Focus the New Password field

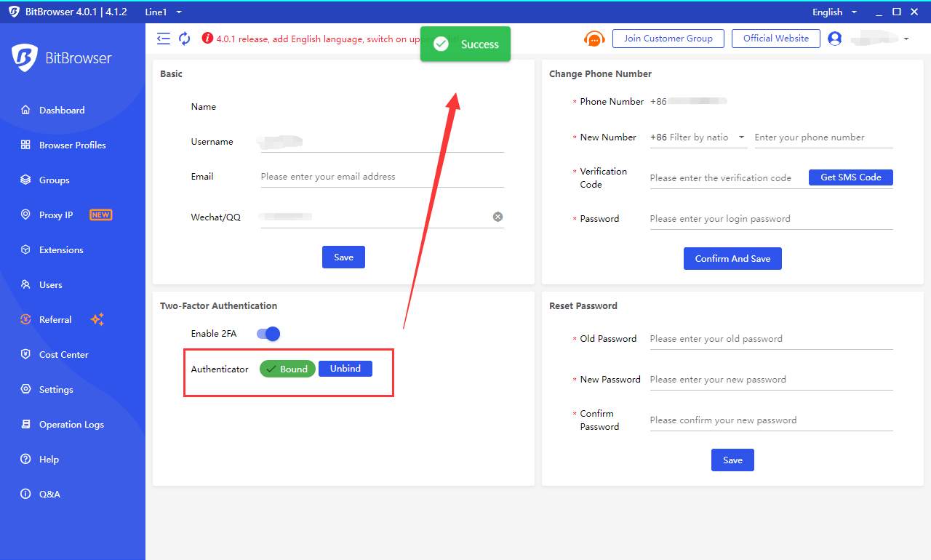click(x=771, y=380)
